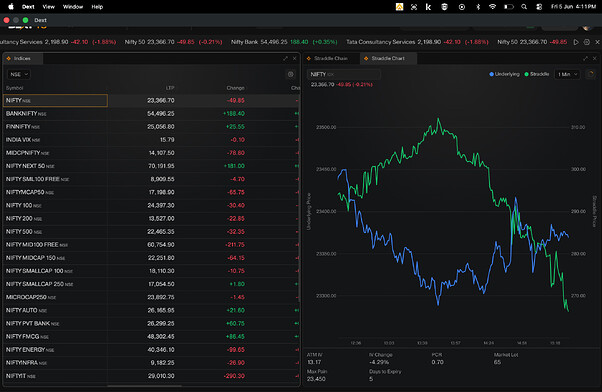Select the NIFTY ENERGY row
The width and height of the screenshot is (602, 392).
point(151,349)
